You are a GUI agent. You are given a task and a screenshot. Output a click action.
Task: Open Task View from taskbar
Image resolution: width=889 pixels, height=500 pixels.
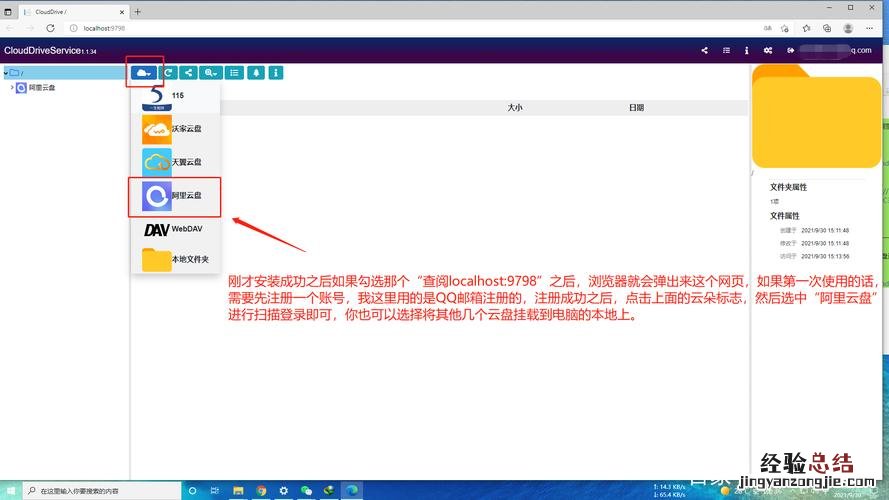tap(214, 490)
